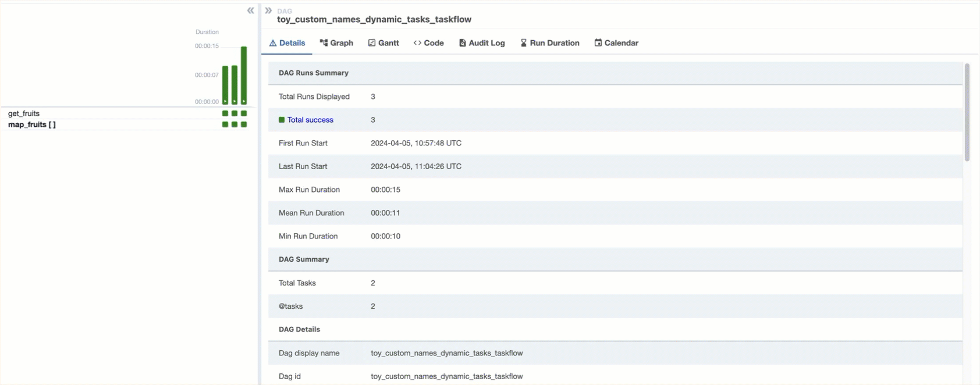Click the Code tab brackets icon

point(417,43)
